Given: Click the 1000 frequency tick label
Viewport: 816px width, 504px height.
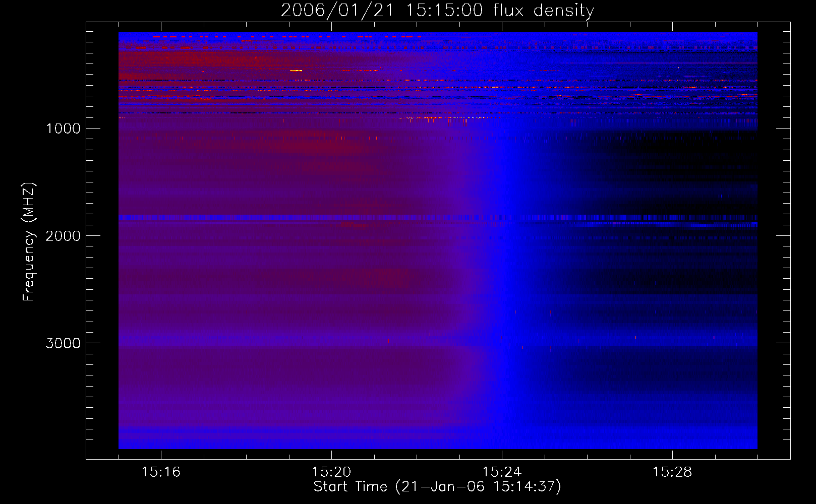Looking at the screenshot, I should point(63,129).
